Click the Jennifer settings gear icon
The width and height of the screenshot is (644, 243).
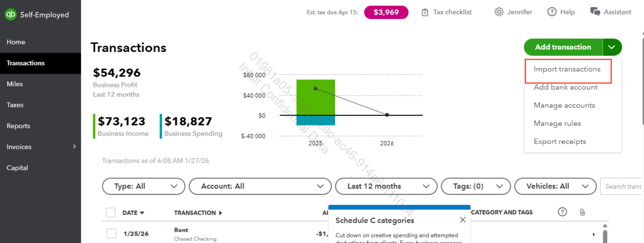tap(499, 12)
